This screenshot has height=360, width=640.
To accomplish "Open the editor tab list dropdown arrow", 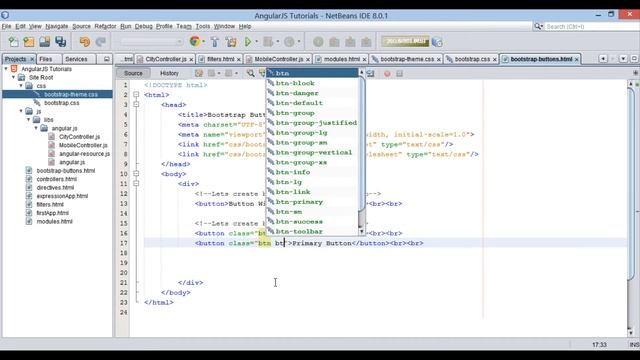I will 623,59.
